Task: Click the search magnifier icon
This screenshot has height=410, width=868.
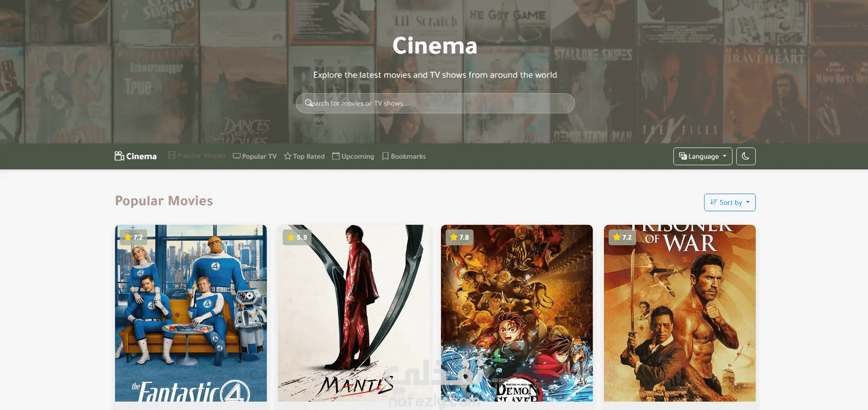Action: pos(309,103)
